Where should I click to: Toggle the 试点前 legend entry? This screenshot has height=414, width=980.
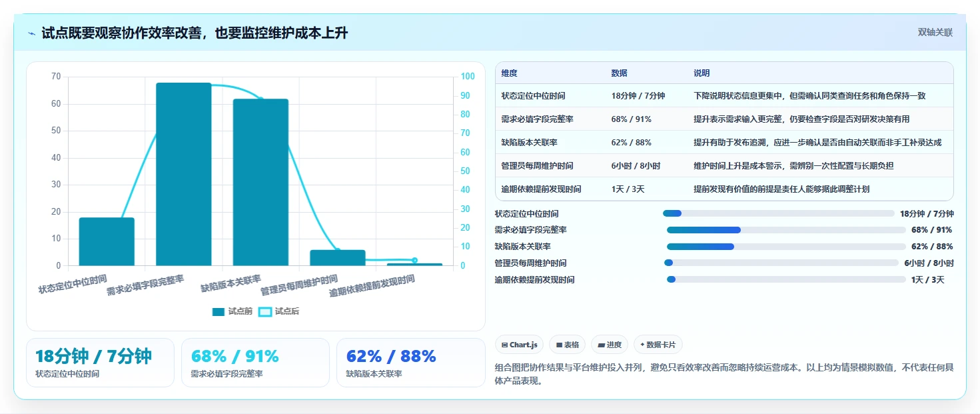pyautogui.click(x=232, y=311)
